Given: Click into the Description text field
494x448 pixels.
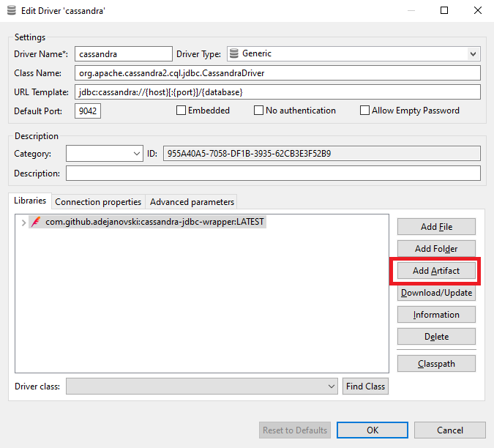Looking at the screenshot, I should (x=273, y=173).
